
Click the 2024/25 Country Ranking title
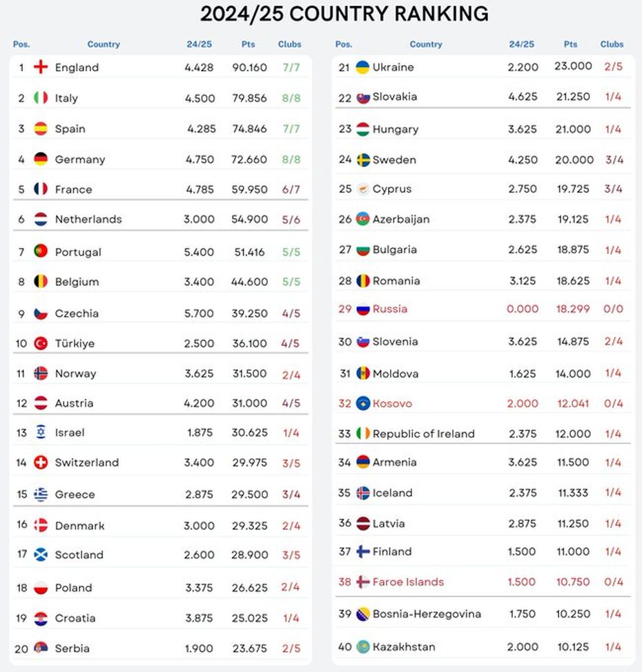(344, 14)
